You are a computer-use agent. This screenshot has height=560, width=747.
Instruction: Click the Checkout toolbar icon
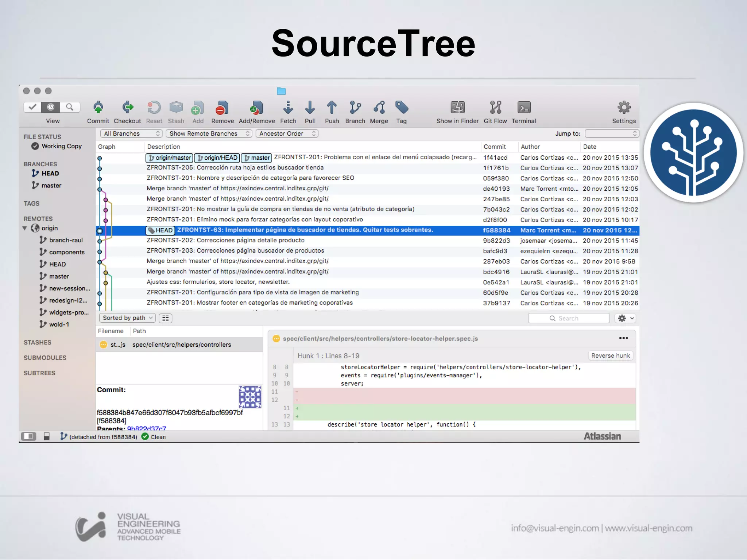pos(127,108)
